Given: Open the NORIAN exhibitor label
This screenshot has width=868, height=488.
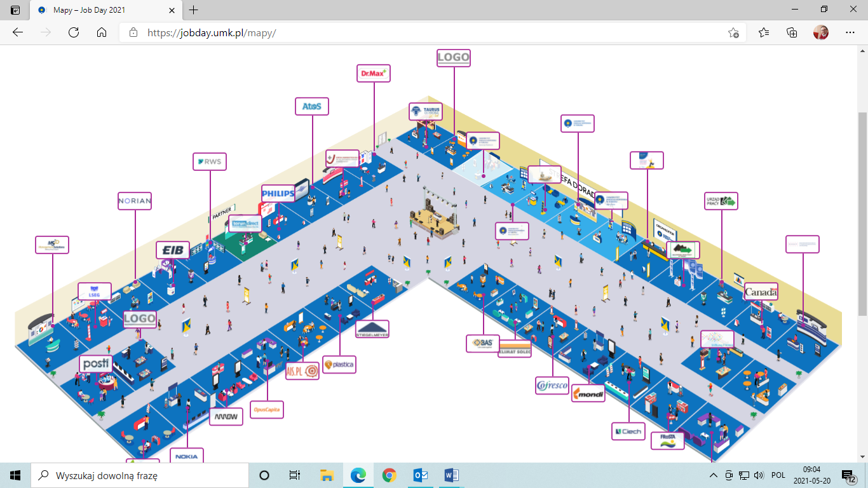Looking at the screenshot, I should coord(135,201).
